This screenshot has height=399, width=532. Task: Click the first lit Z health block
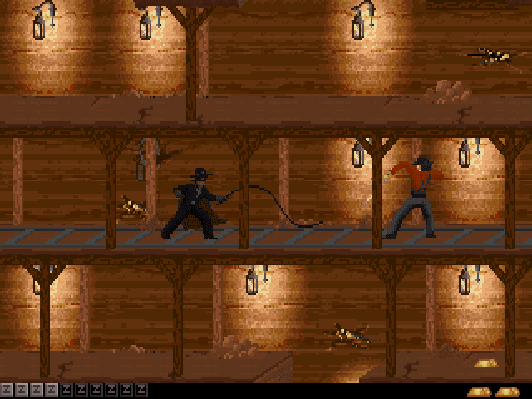[6, 391]
